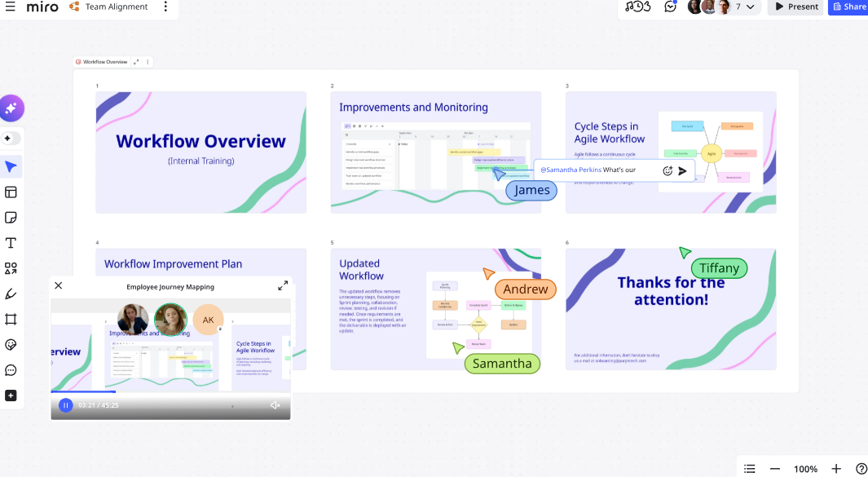The width and height of the screenshot is (868, 477).
Task: Open the Miro AI sparkle button
Action: (11, 108)
